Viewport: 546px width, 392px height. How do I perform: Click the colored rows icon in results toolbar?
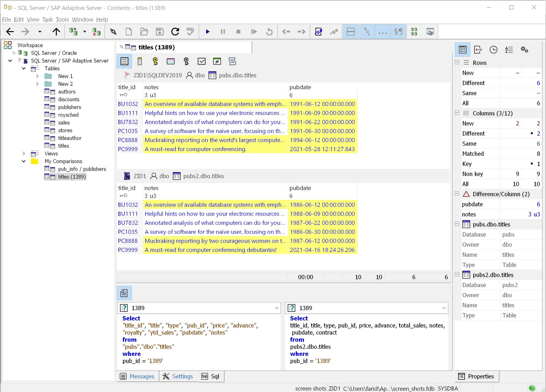[171, 61]
